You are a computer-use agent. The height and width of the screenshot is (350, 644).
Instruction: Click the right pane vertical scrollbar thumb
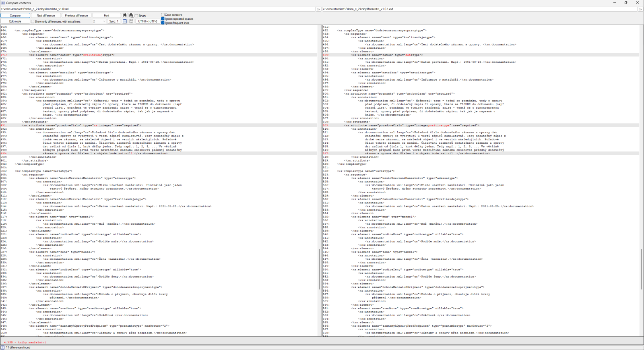[x=642, y=269]
